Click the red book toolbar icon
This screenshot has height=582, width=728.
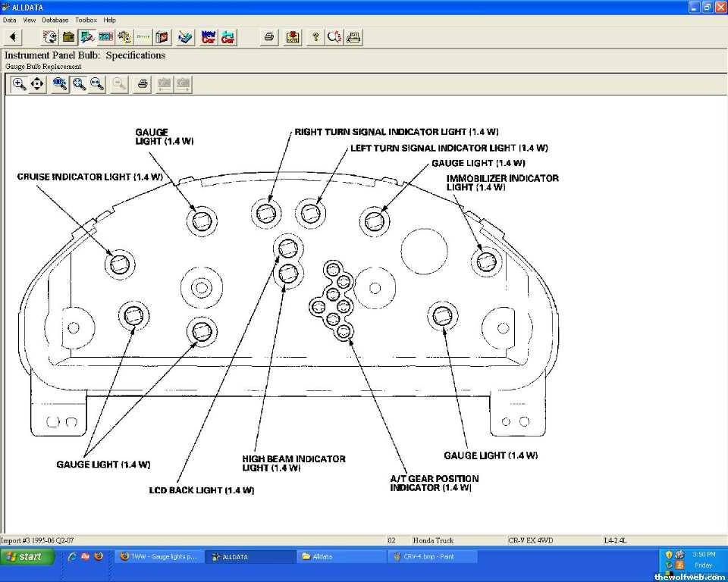click(x=162, y=36)
